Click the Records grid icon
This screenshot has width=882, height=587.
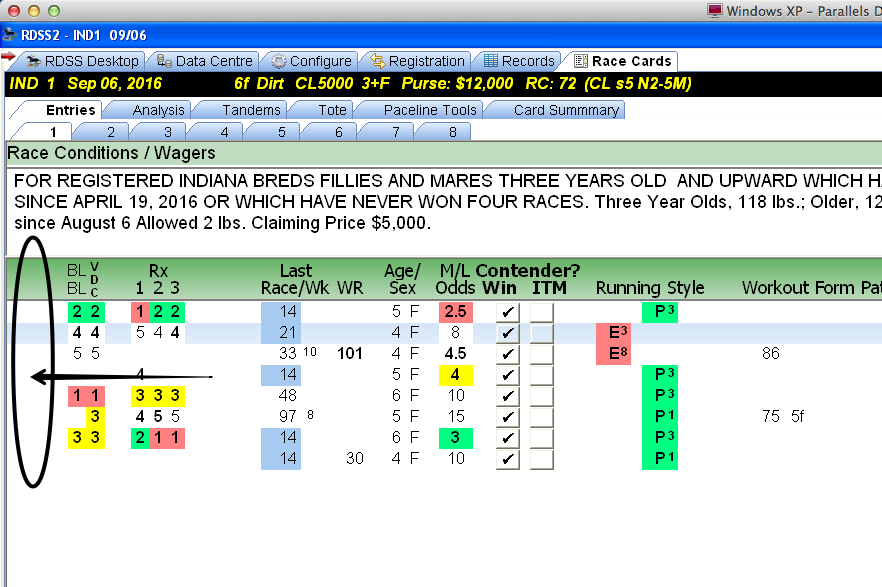tap(490, 61)
